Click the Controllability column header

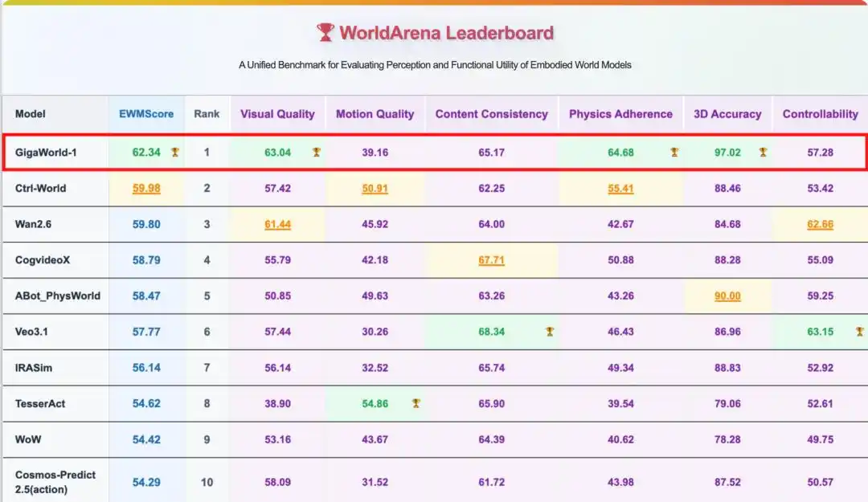[820, 114]
